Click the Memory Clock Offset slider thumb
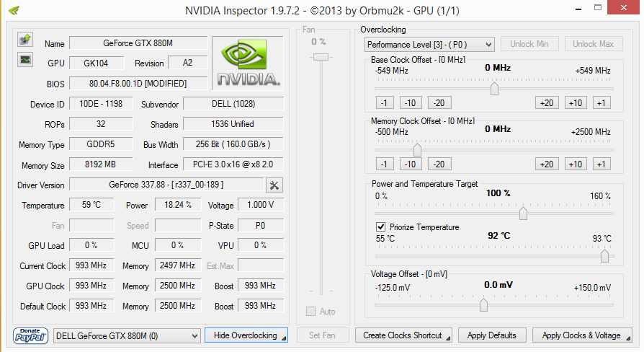644x352 pixels. (417, 150)
